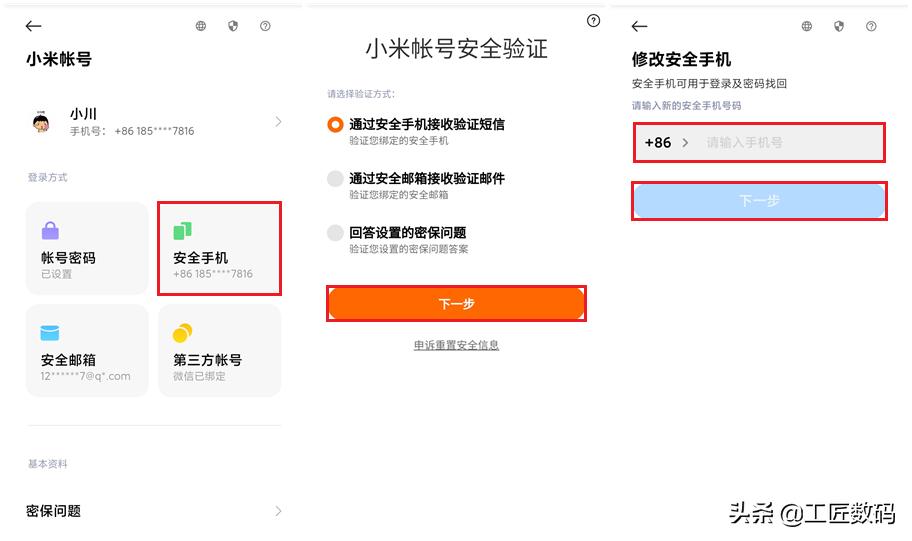Tap the 12******7@q*.com email text
912x541 pixels.
click(86, 376)
